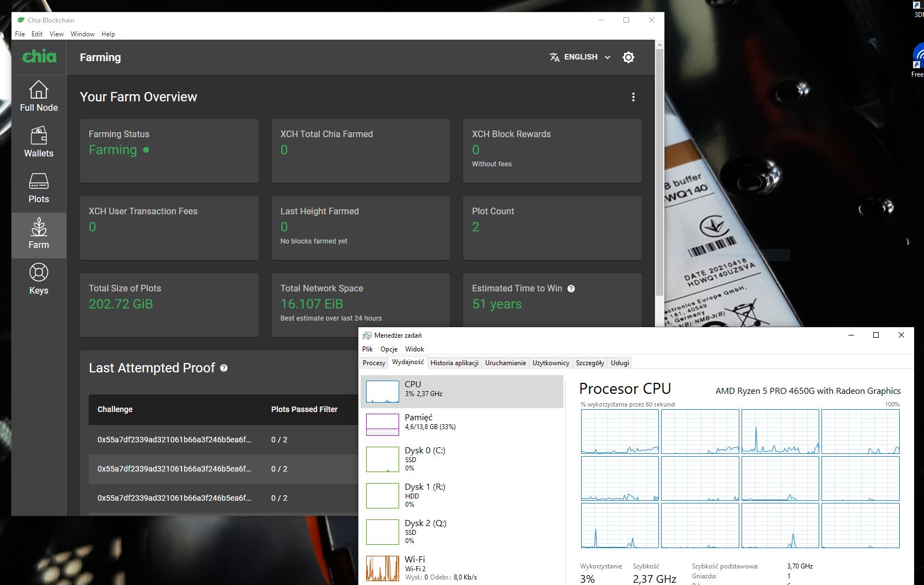Open settings via the gear icon

click(628, 57)
